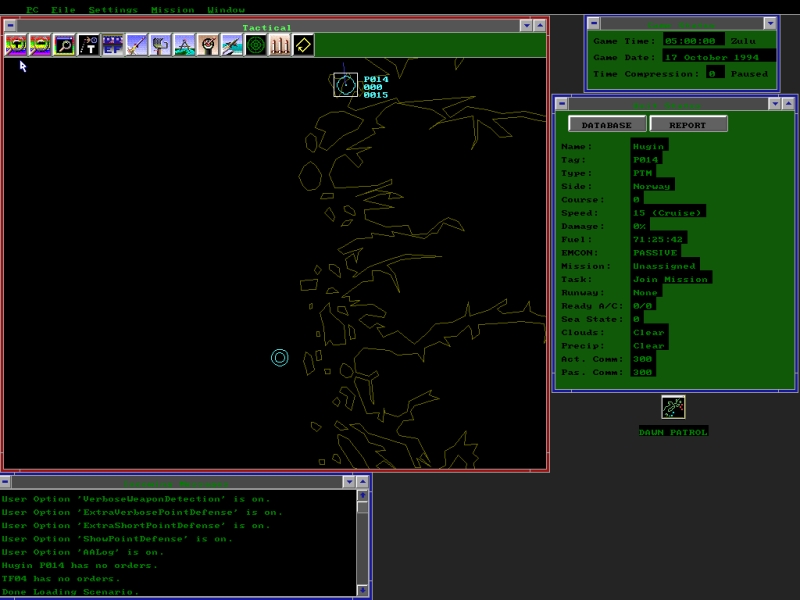800x600 pixels.
Task: Click the Runway value None
Action: (x=646, y=292)
